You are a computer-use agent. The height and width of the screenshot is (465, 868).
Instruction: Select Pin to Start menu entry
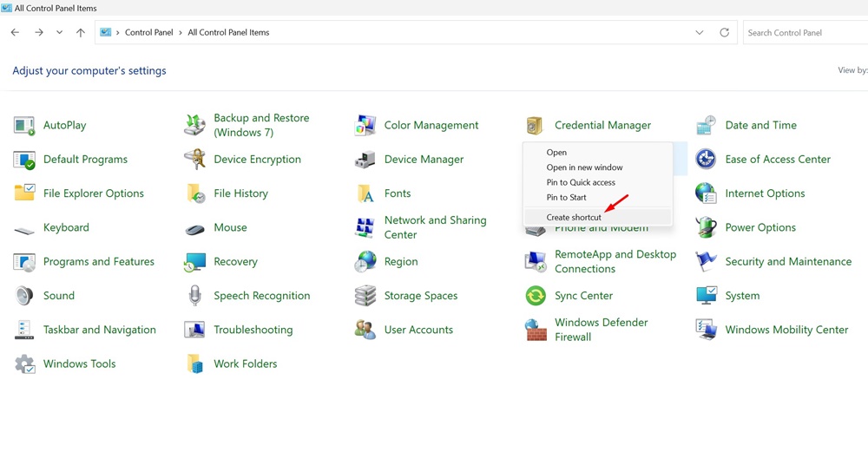tap(598, 197)
